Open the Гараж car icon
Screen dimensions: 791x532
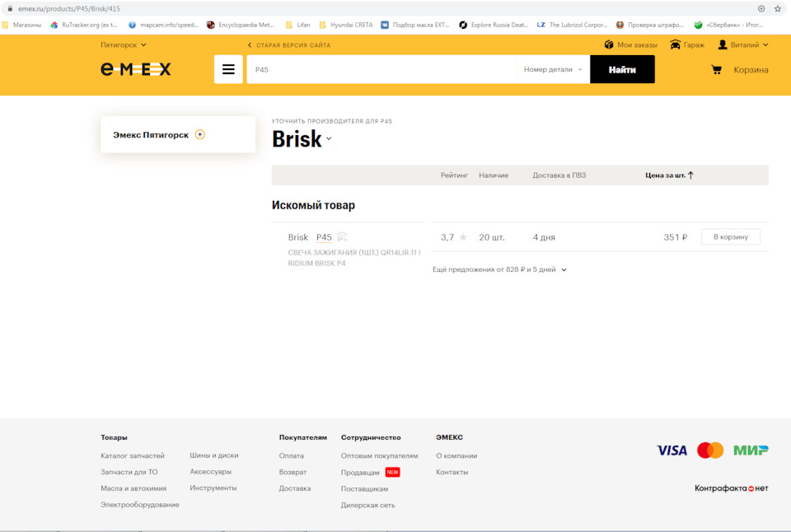click(x=676, y=44)
